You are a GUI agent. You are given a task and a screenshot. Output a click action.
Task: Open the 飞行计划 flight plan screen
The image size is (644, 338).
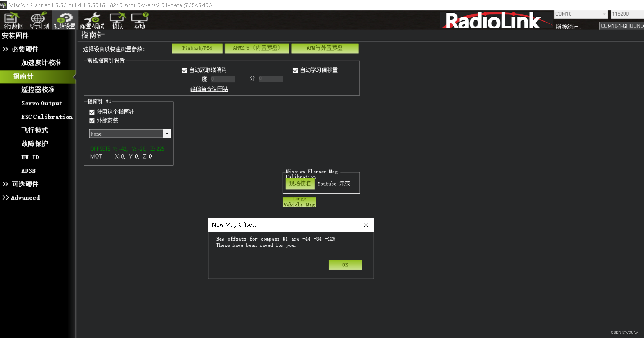point(38,20)
